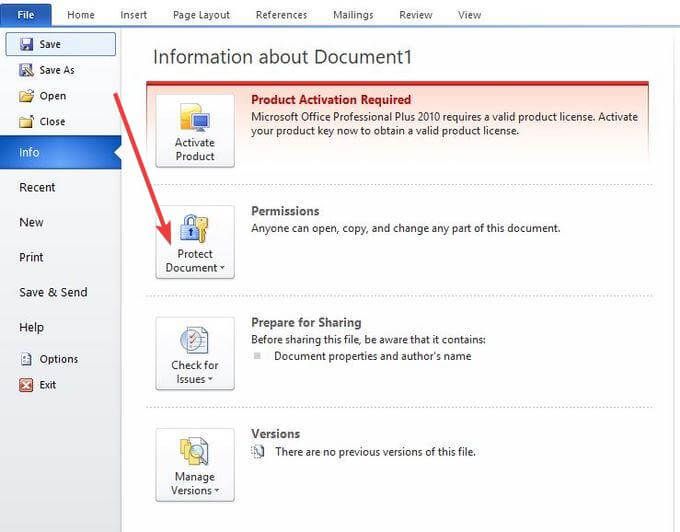The width and height of the screenshot is (680, 532).
Task: Click 'Before sharing this file' text
Action: [368, 339]
